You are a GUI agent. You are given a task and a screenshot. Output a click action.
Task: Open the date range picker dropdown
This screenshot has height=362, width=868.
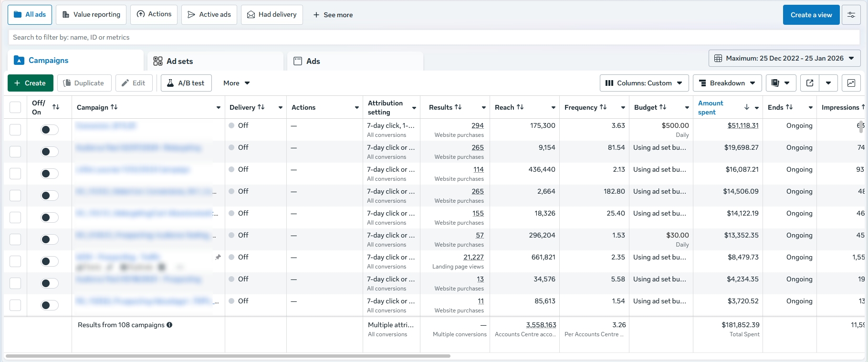click(x=784, y=58)
